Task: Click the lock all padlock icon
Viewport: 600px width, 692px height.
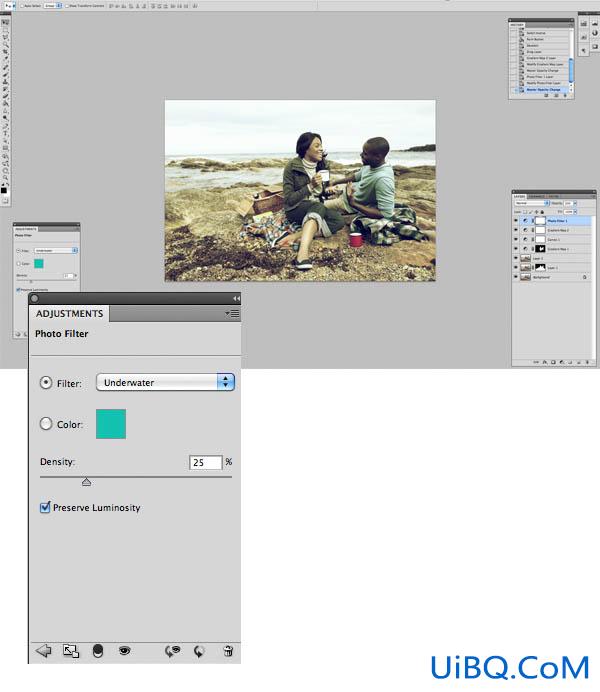Action: (x=542, y=212)
